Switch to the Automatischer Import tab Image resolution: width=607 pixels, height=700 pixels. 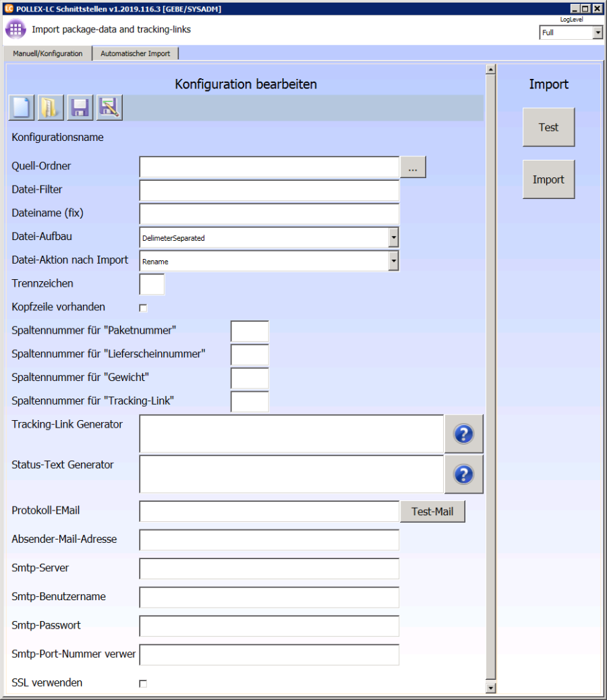pyautogui.click(x=136, y=53)
